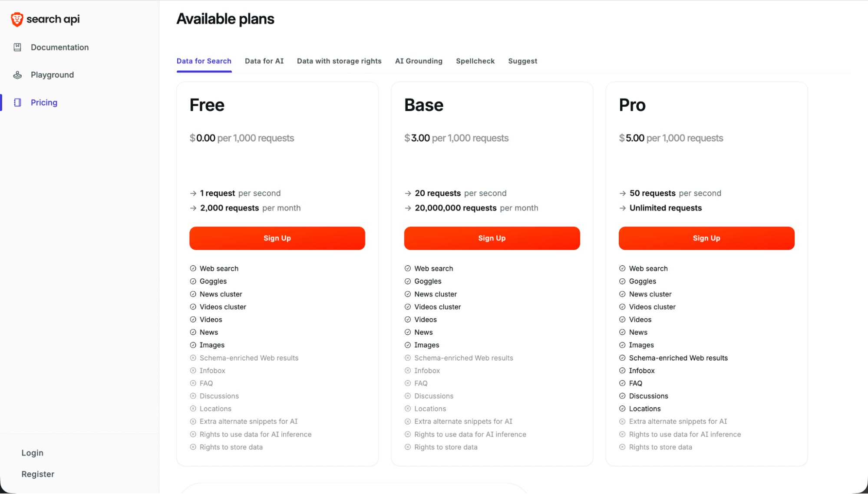868x494 pixels.
Task: Open Documentation via its book icon
Action: pos(17,47)
